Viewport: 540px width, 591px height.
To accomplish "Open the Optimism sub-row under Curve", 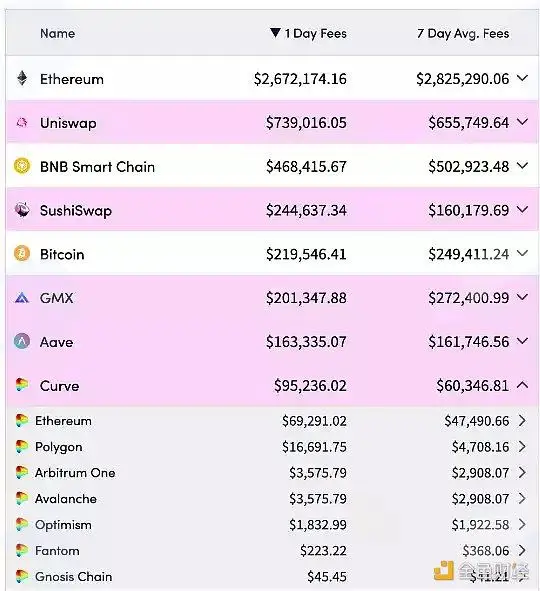I will coord(272,525).
